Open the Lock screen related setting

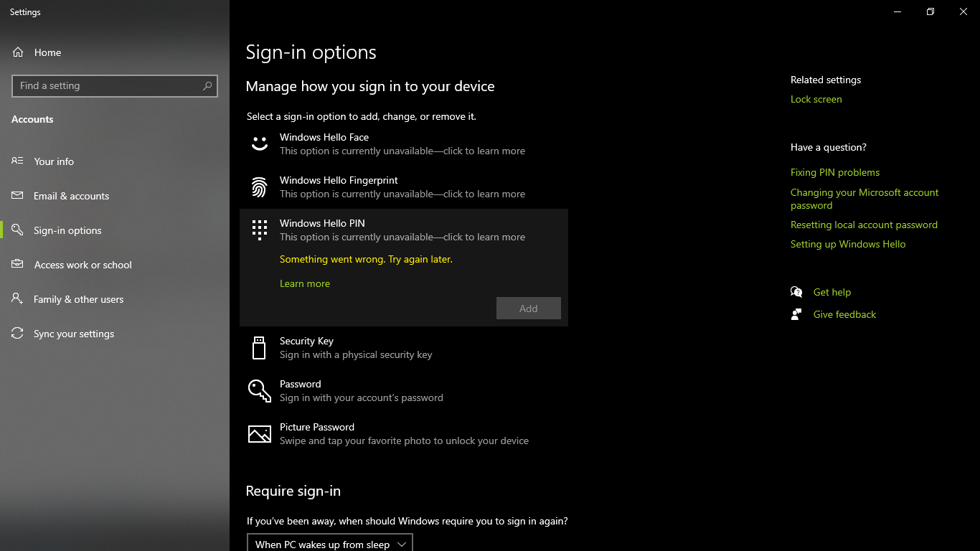[816, 99]
